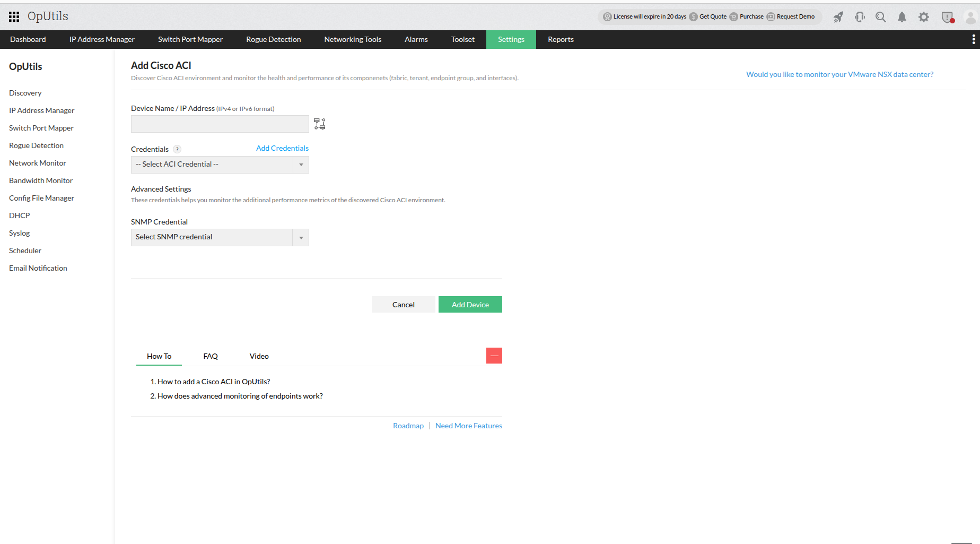Open the user profile avatar
The width and height of the screenshot is (980, 544).
970,17
